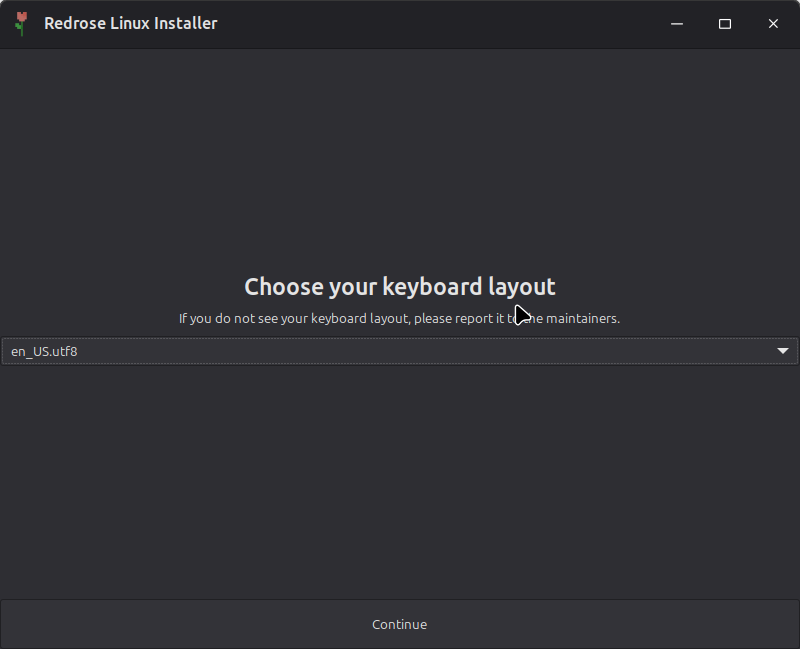The width and height of the screenshot is (800, 649).
Task: Click the en_US.utf8 text in the selector
Action: tap(44, 351)
